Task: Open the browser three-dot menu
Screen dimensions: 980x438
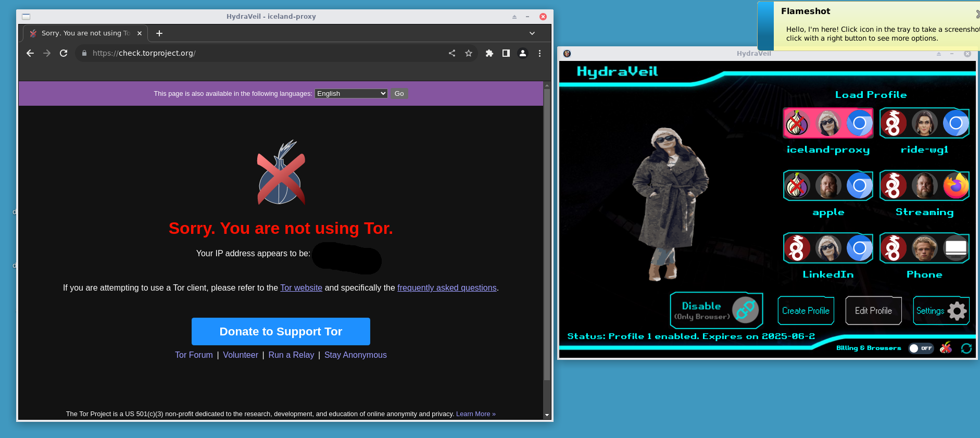Action: coord(539,53)
